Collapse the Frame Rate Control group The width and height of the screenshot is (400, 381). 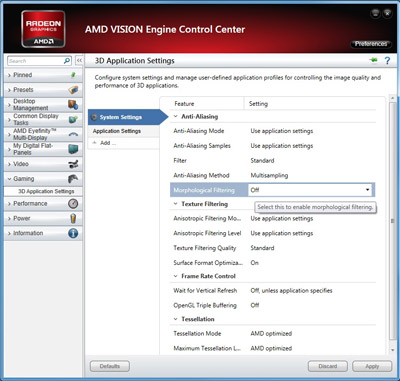click(x=175, y=276)
